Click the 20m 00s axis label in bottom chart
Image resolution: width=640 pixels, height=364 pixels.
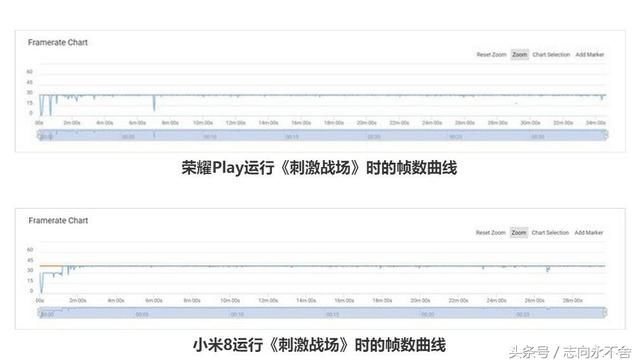(420, 300)
